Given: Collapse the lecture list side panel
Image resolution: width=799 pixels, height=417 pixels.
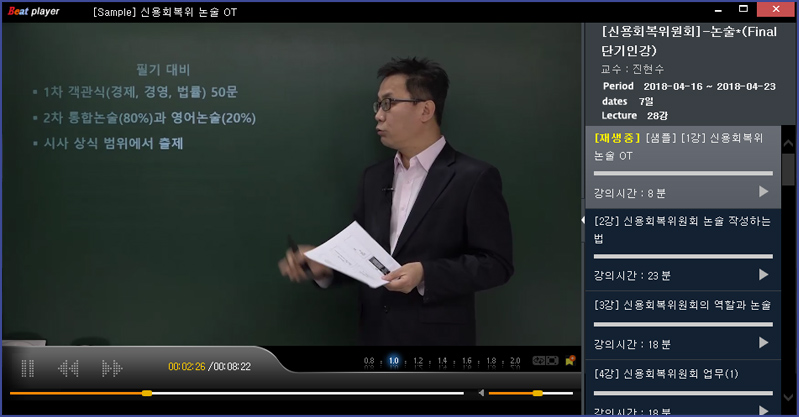Looking at the screenshot, I should 583,220.
